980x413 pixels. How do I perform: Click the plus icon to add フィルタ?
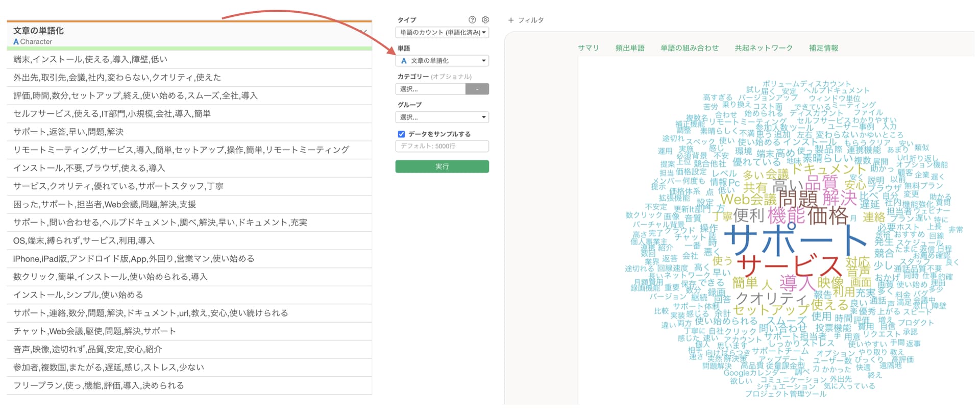tap(510, 20)
